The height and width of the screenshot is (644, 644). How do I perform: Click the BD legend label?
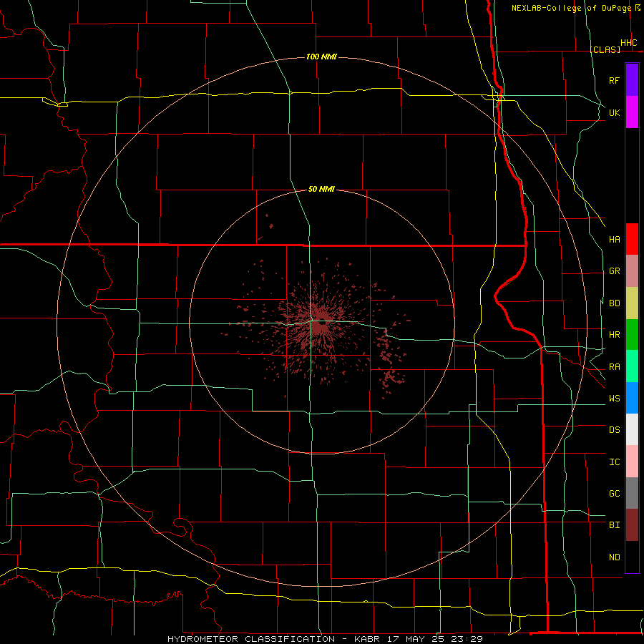coord(614,303)
